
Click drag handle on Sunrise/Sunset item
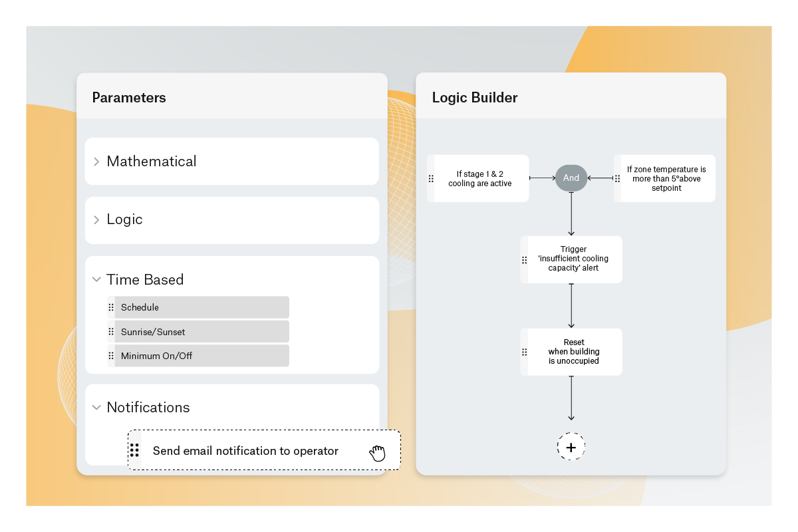111,332
